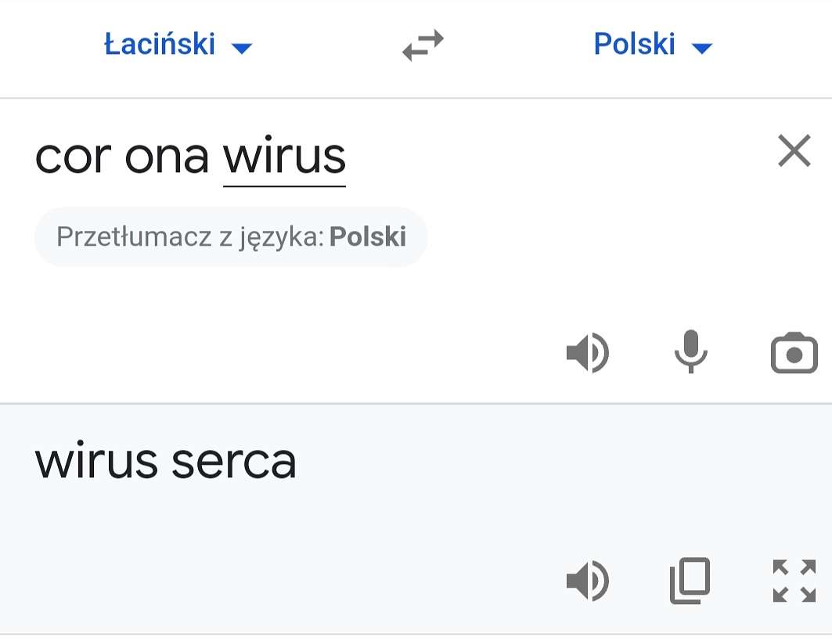
Task: Select the bold 'Polski' in the suggestion chip
Action: 368,236
